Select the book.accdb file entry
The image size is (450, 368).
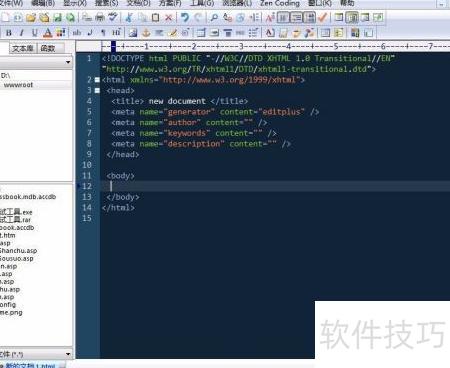[x=17, y=227]
